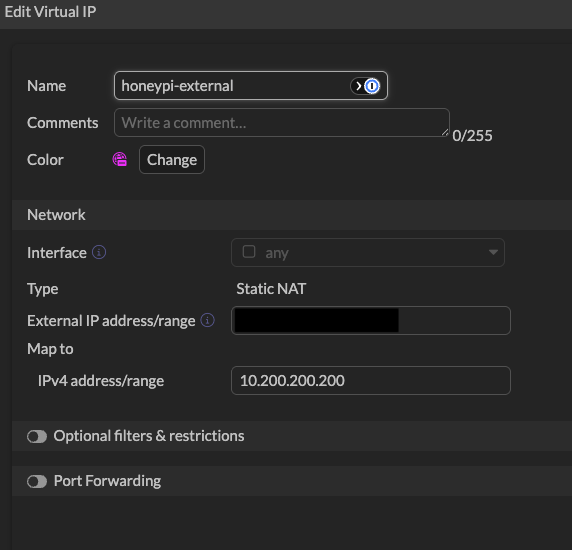Click the Port Forwarding label
This screenshot has height=550, width=572.
pos(107,481)
